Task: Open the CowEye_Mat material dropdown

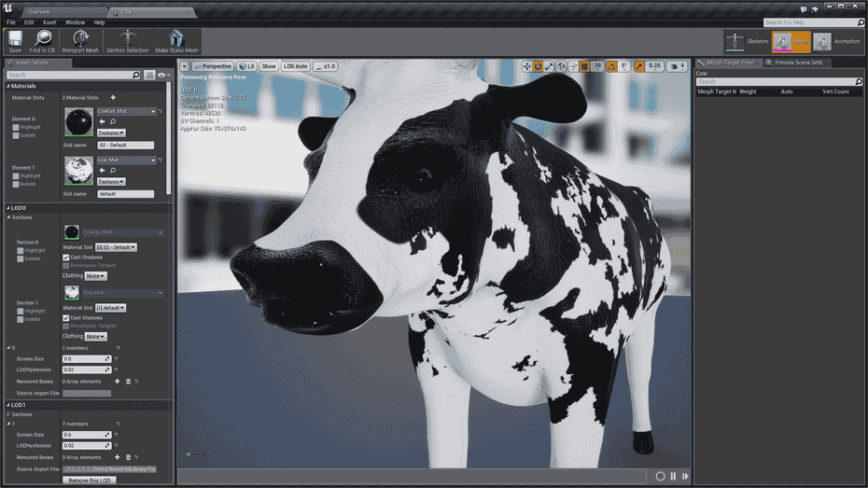Action: pos(126,111)
